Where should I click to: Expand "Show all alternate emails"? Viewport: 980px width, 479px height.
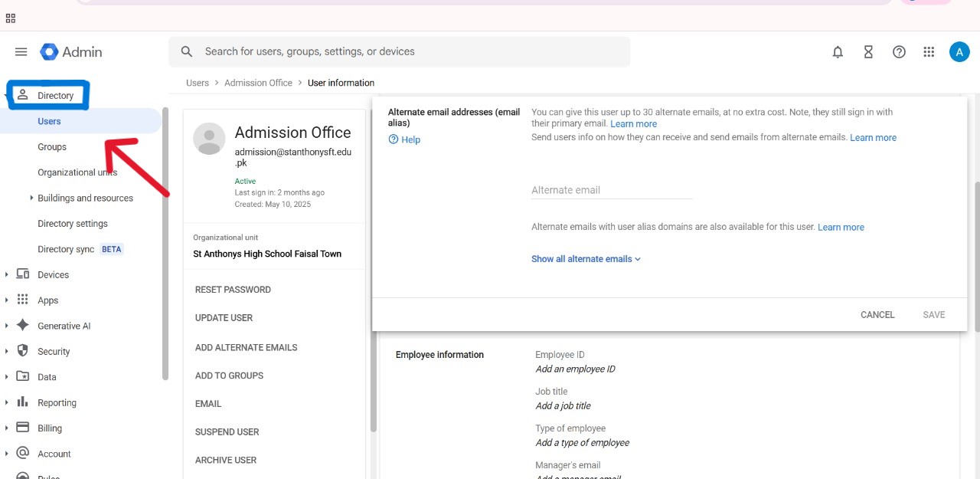pyautogui.click(x=586, y=258)
